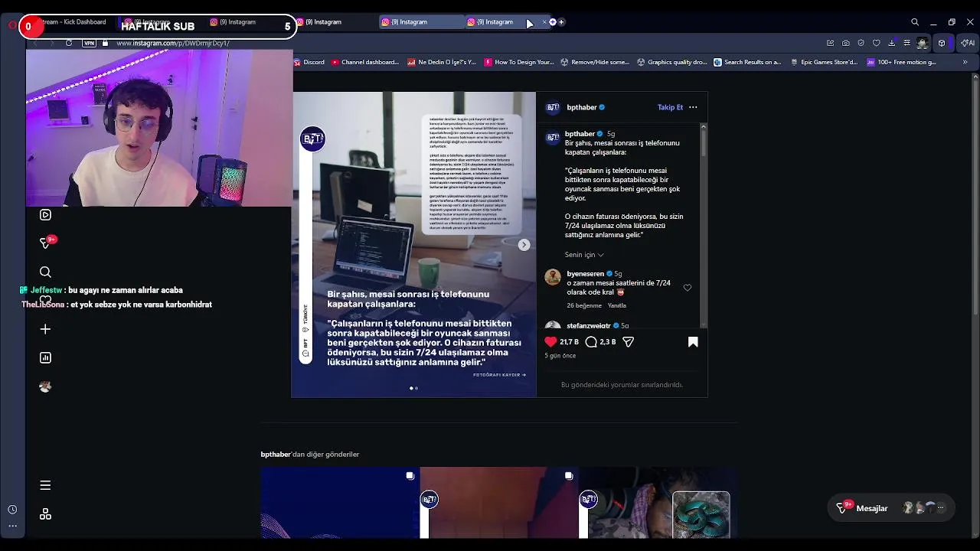Open 'Ne Dedin O İşe?' bookmark
The height and width of the screenshot is (551, 980).
[x=442, y=62]
